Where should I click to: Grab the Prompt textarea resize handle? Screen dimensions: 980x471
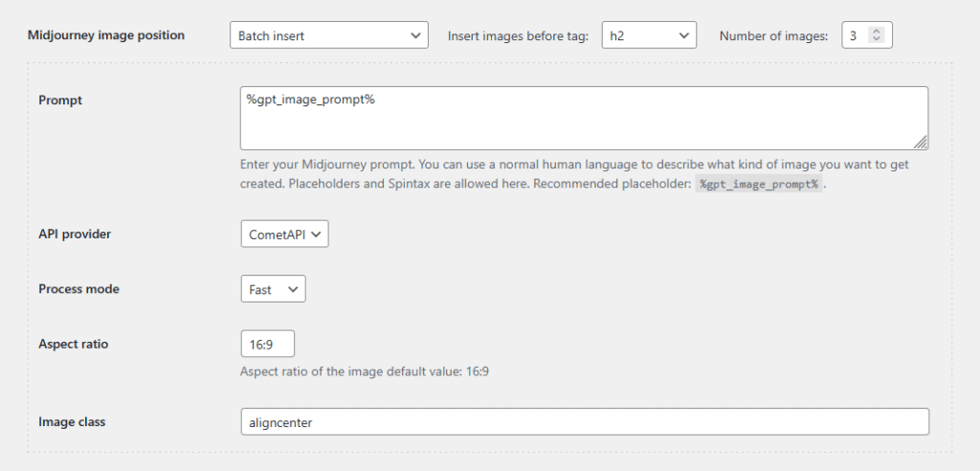click(921, 143)
